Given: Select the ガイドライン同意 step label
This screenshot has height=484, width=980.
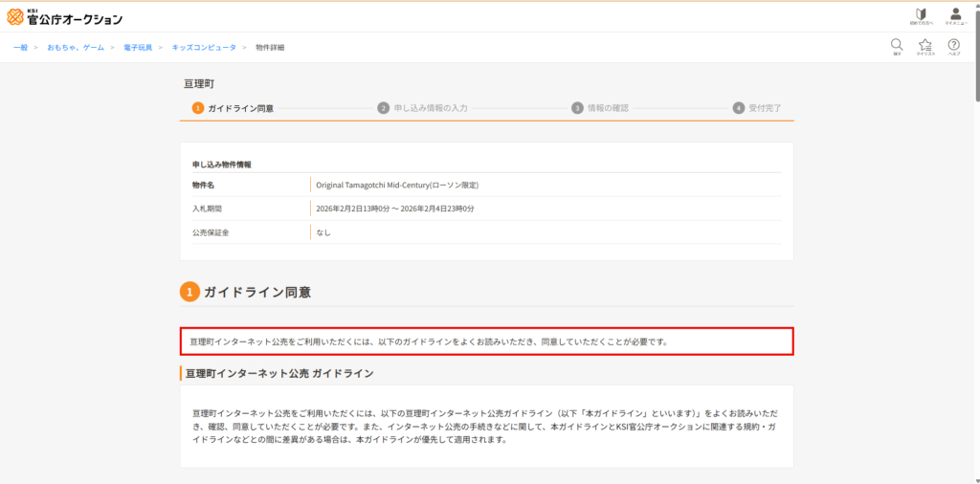Looking at the screenshot, I should tap(240, 108).
